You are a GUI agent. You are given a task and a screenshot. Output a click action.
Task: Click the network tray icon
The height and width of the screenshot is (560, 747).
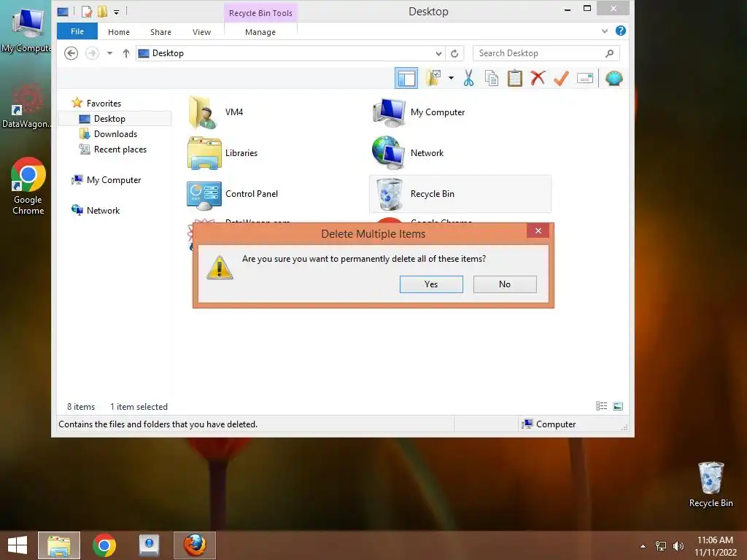[661, 546]
